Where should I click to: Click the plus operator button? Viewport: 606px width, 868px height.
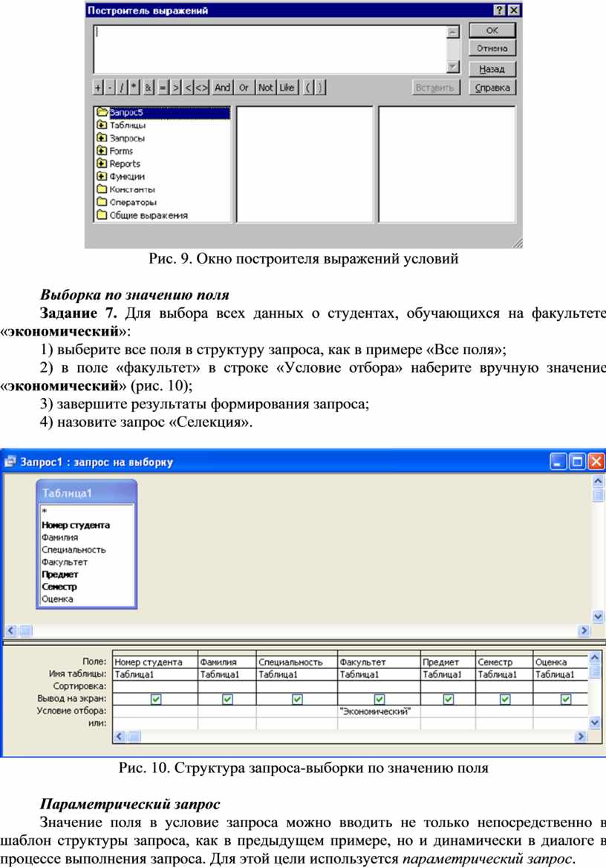[99, 88]
